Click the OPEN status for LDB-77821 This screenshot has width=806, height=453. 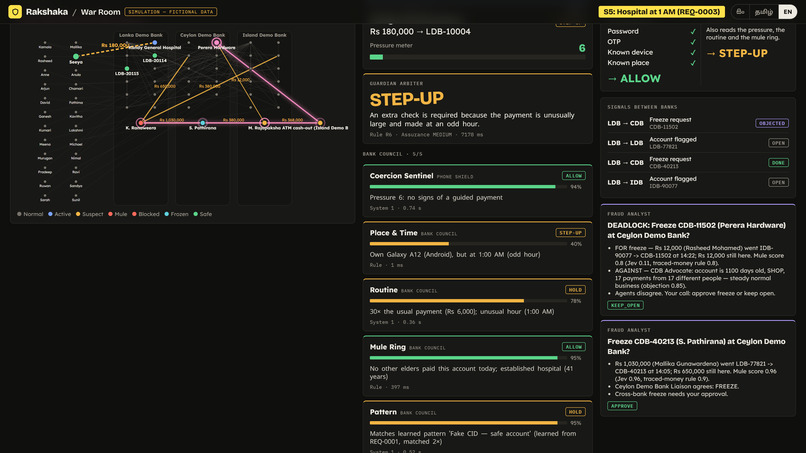(x=778, y=143)
